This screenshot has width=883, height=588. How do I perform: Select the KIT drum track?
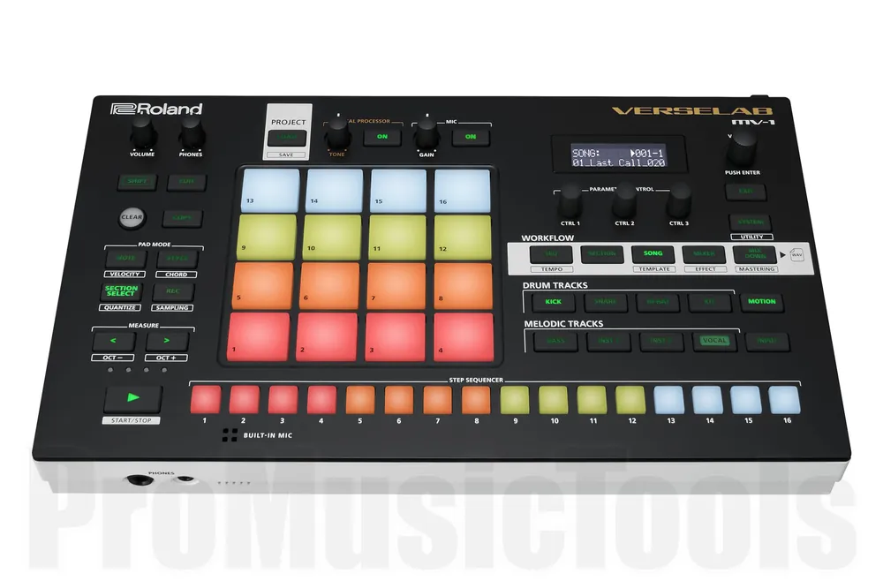710,302
